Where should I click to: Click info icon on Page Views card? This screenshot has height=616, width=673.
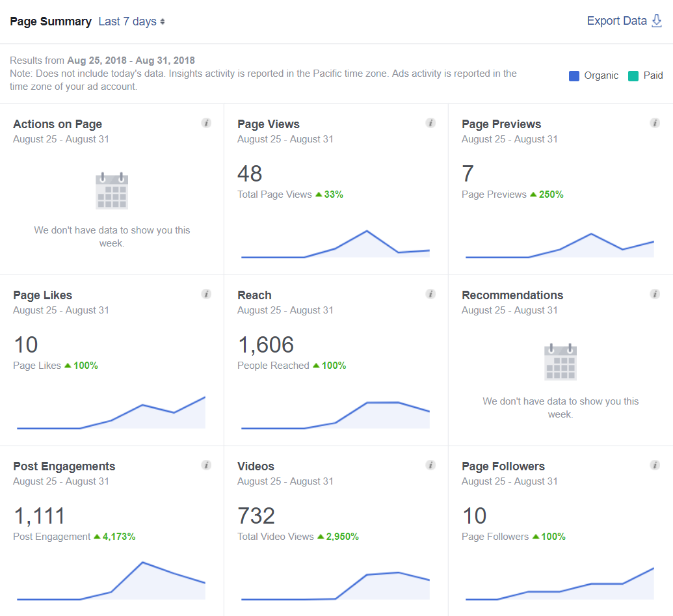[430, 123]
